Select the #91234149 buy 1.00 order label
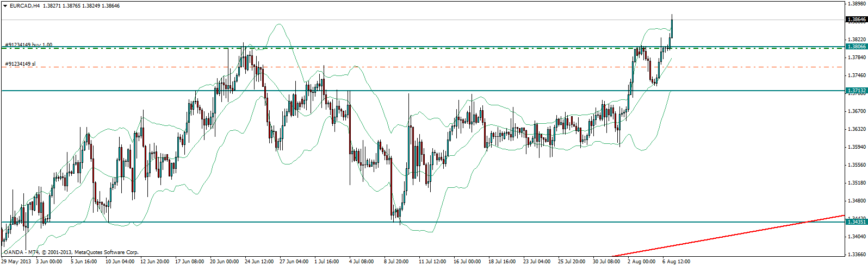Viewport: 868px width, 266px height. coord(29,45)
